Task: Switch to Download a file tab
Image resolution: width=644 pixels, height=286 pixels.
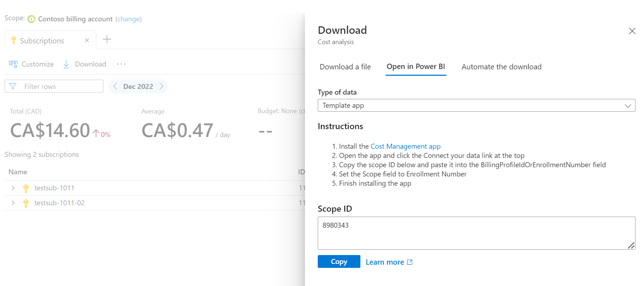Action: (x=345, y=67)
